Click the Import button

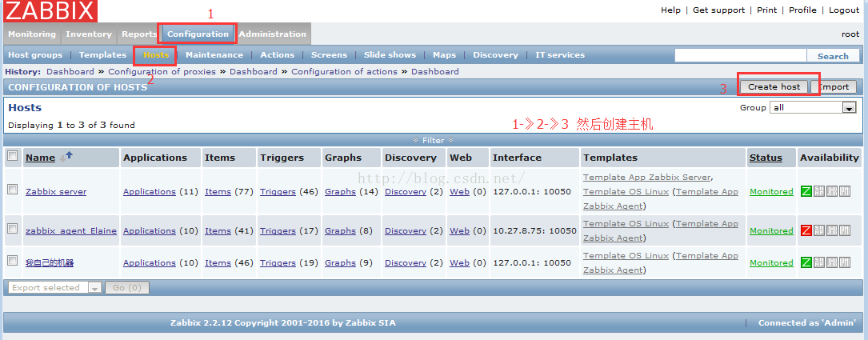[x=834, y=87]
